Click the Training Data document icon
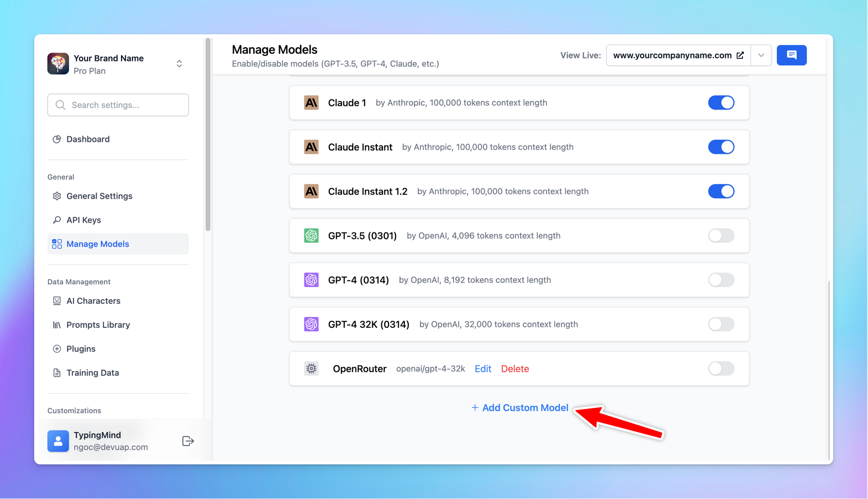 (x=57, y=373)
